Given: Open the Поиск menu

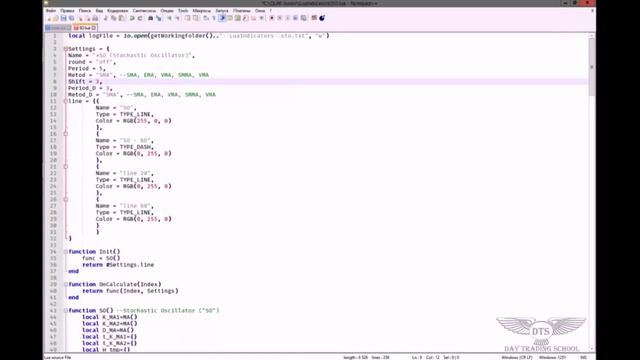Looking at the screenshot, I should (x=85, y=11).
